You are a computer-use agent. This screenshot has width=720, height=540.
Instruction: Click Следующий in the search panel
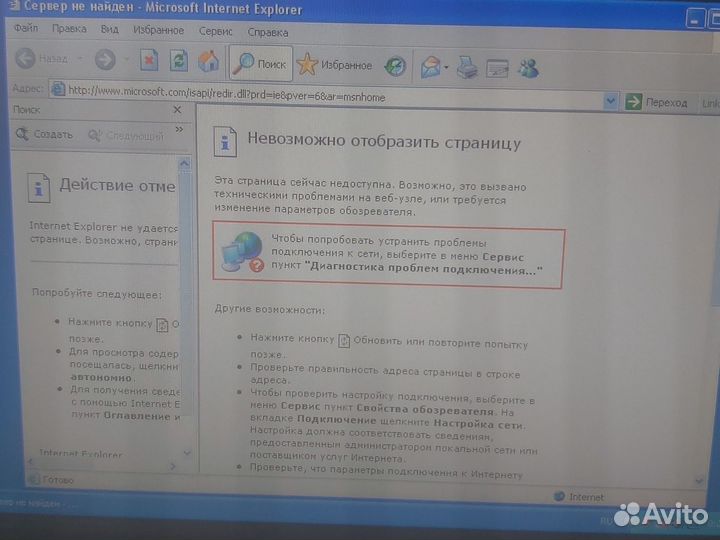[126, 136]
